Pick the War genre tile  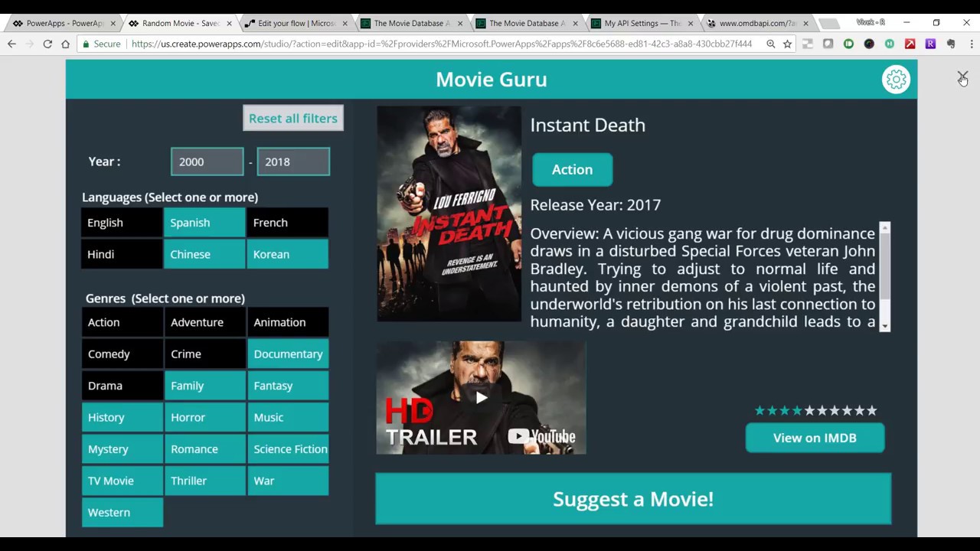coord(288,481)
